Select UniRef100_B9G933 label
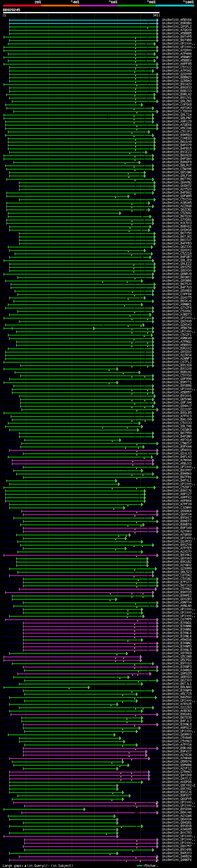The image size is (197, 868). tap(177, 88)
